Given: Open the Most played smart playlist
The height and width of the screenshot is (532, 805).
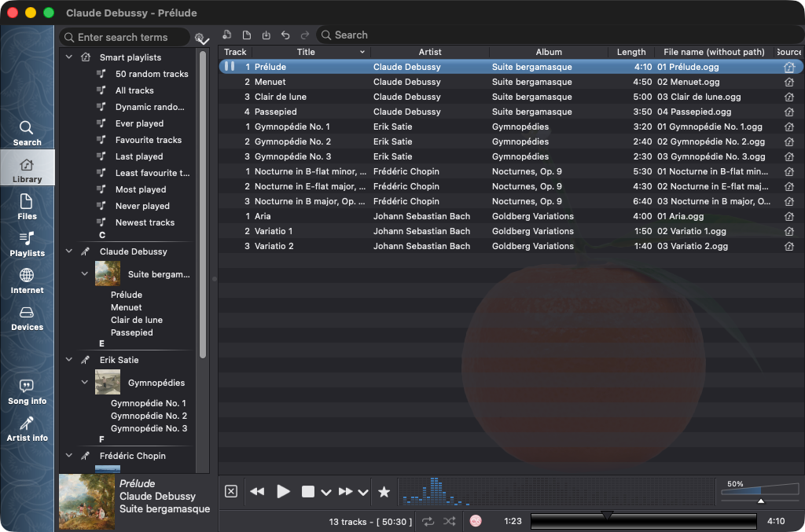Looking at the screenshot, I should coord(141,189).
